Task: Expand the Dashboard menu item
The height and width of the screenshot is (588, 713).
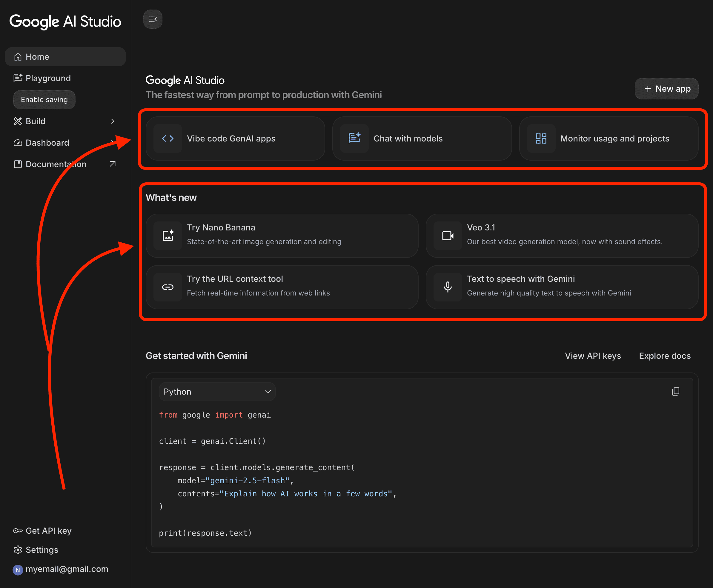Action: [x=47, y=143]
